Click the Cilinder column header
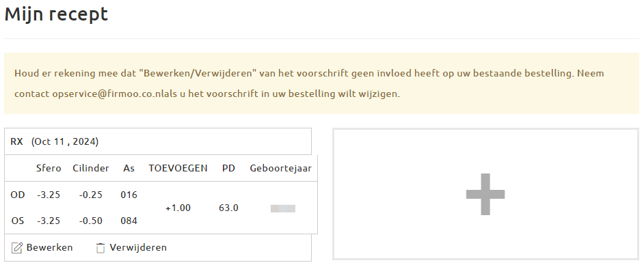The image size is (644, 265). click(x=91, y=168)
